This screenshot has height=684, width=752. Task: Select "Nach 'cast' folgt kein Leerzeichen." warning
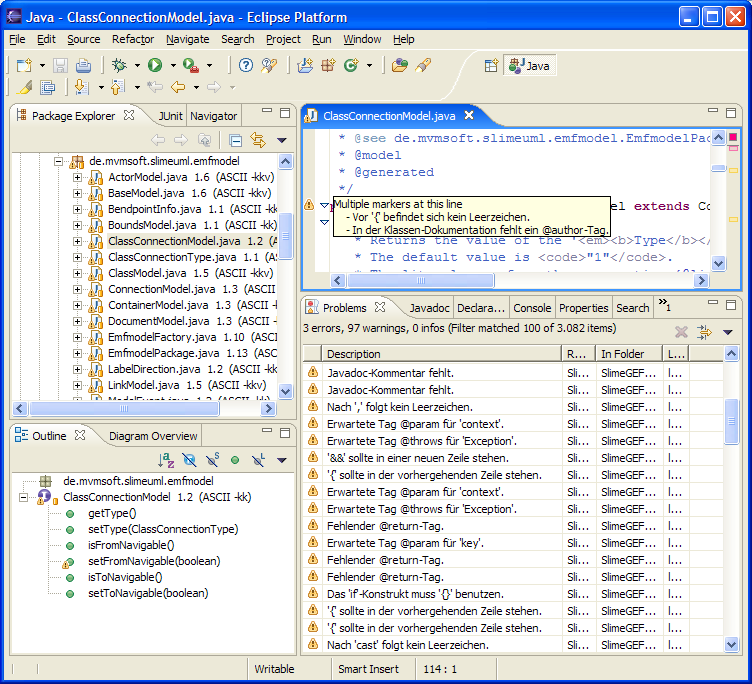(408, 645)
